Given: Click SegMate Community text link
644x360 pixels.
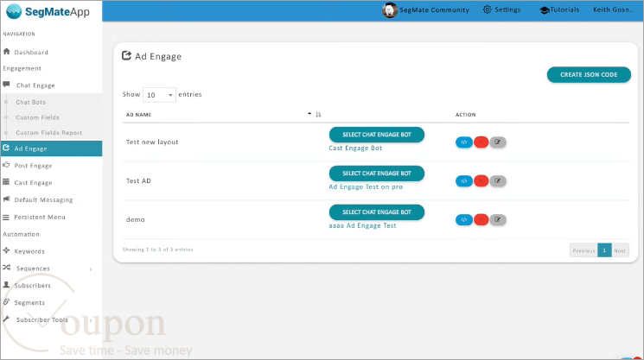Looking at the screenshot, I should [434, 9].
